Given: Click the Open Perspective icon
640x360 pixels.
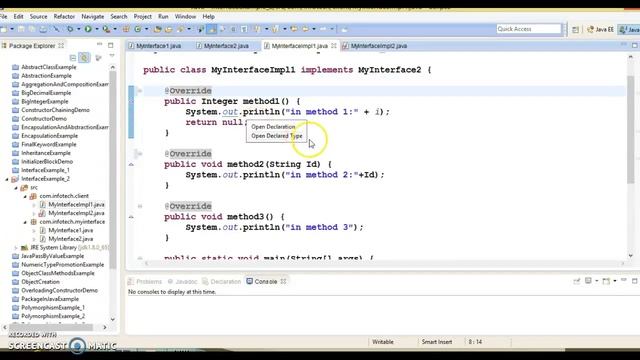Looking at the screenshot, I should pos(576,29).
